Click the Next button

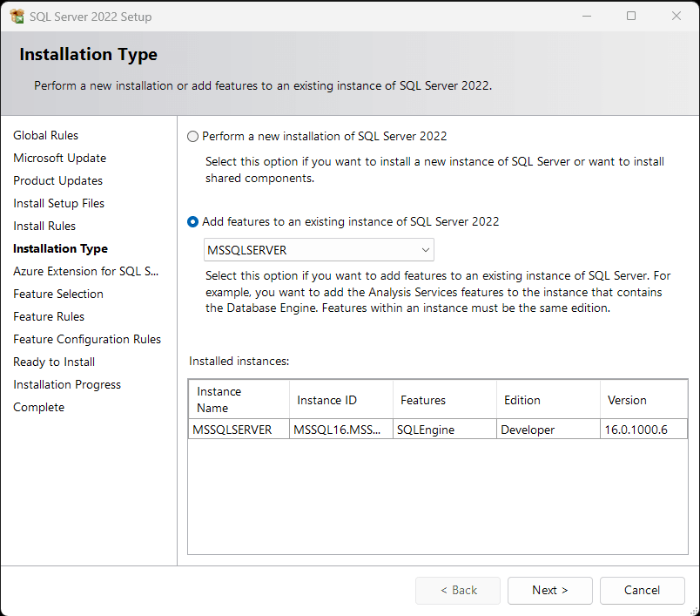549,590
